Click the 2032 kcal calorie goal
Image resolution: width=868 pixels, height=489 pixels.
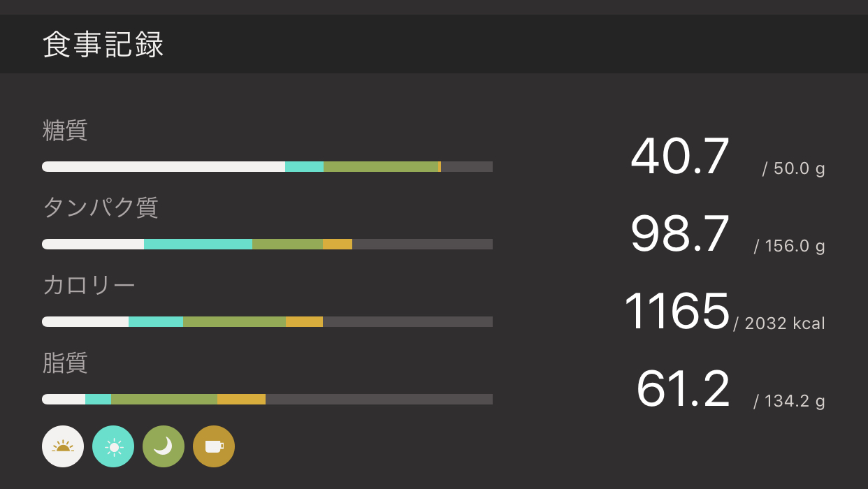tap(780, 323)
